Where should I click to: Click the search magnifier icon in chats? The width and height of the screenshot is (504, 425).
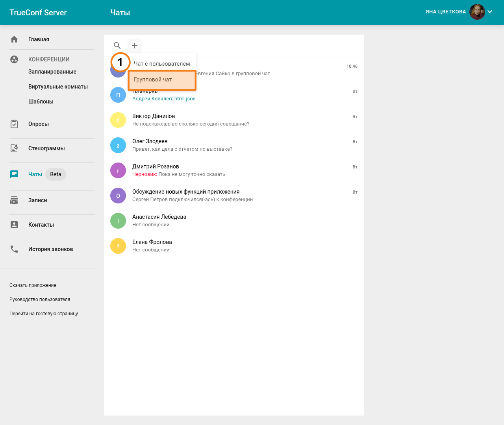(117, 46)
